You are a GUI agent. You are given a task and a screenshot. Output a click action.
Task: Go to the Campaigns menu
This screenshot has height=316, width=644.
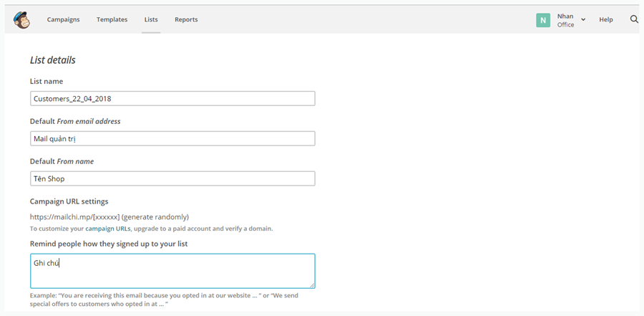[x=63, y=19]
